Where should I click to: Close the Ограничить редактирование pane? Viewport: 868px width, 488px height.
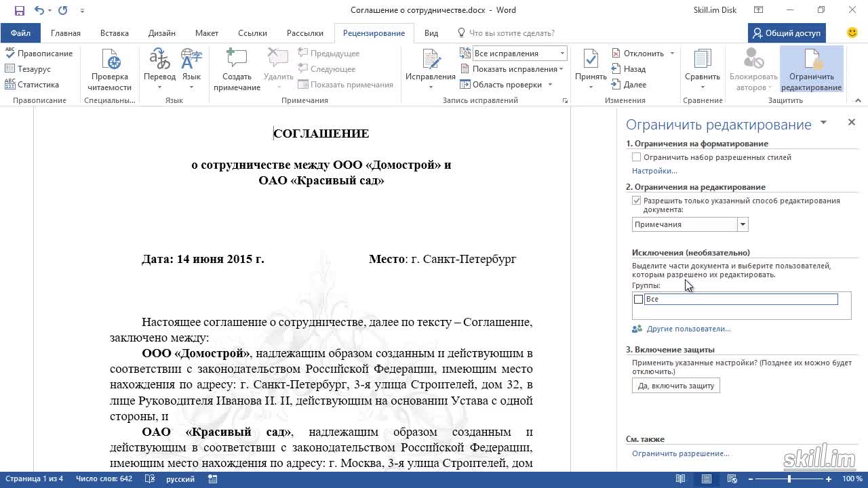(852, 122)
